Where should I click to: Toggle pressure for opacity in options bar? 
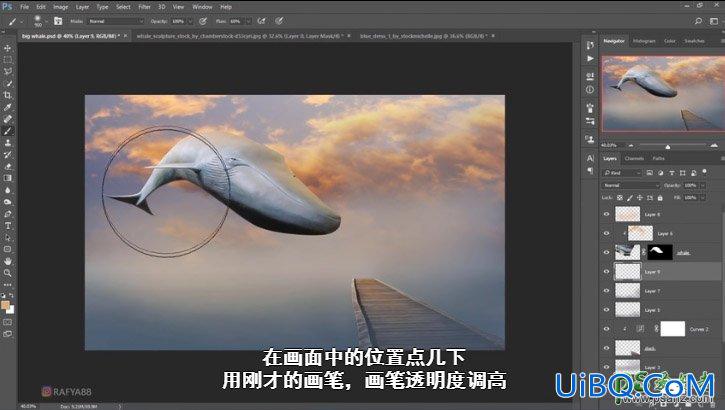tap(203, 21)
